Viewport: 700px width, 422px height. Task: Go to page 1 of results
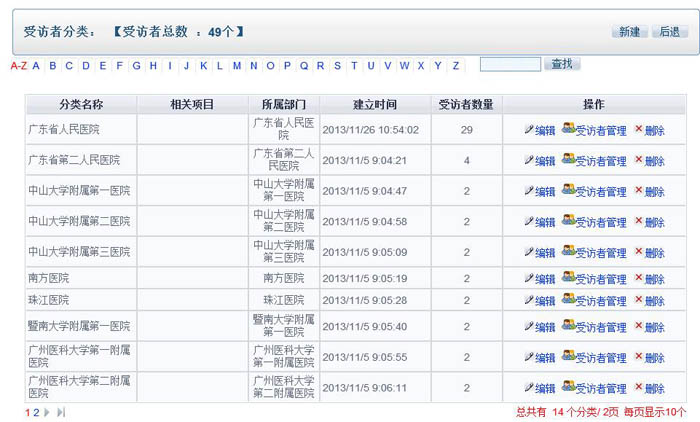(x=28, y=413)
